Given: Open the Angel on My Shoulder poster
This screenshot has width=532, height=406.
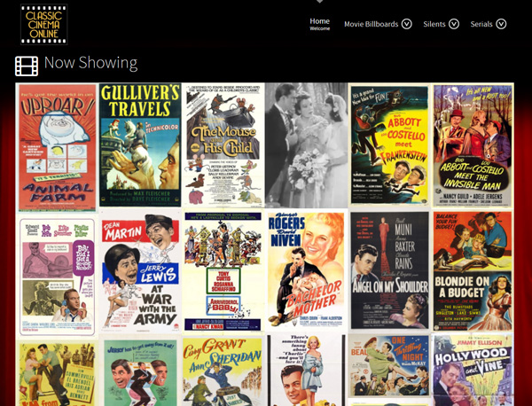Looking at the screenshot, I should click(x=389, y=270).
